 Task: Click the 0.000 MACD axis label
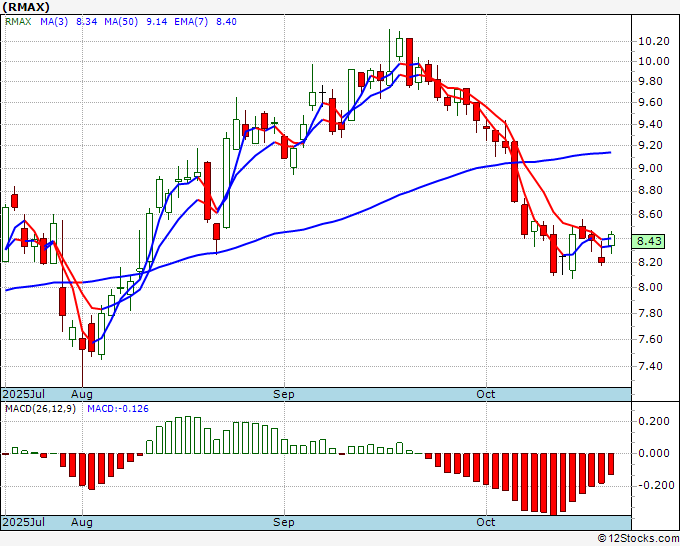pos(654,453)
